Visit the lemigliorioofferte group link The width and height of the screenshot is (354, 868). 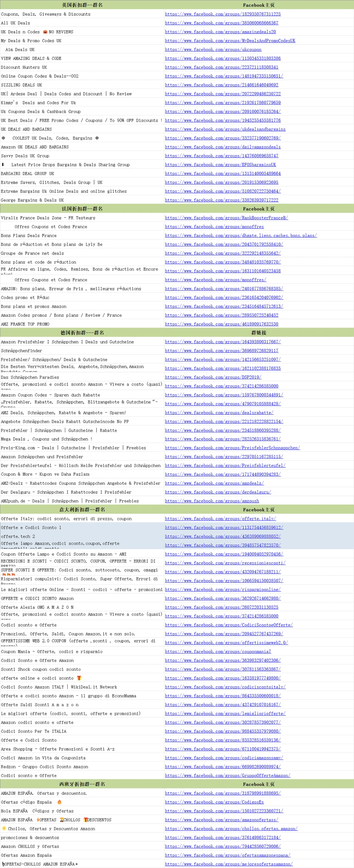tap(225, 713)
